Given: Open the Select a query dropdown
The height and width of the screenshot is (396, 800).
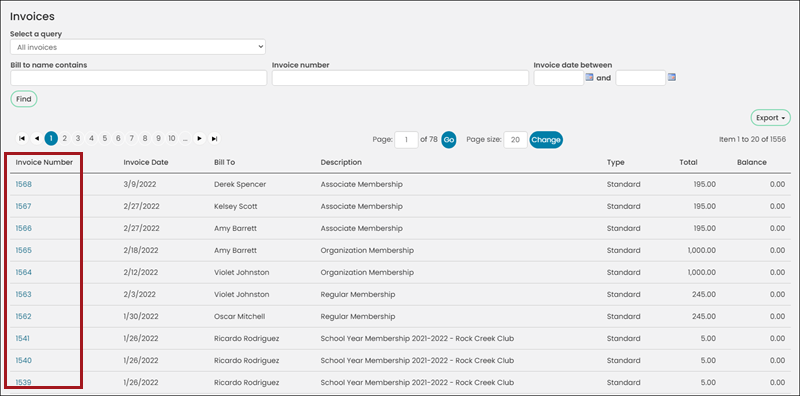Looking at the screenshot, I should click(138, 47).
